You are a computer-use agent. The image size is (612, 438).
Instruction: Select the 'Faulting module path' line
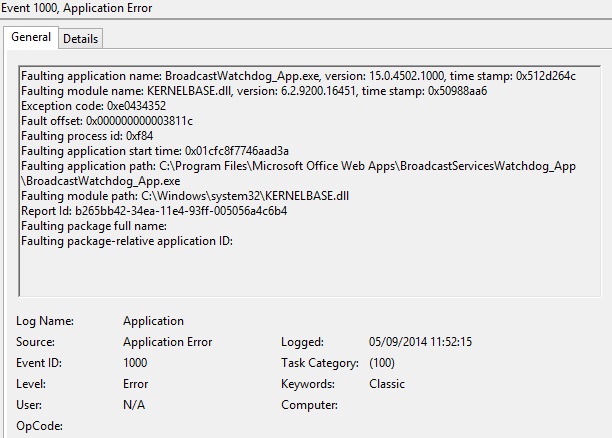[185, 196]
